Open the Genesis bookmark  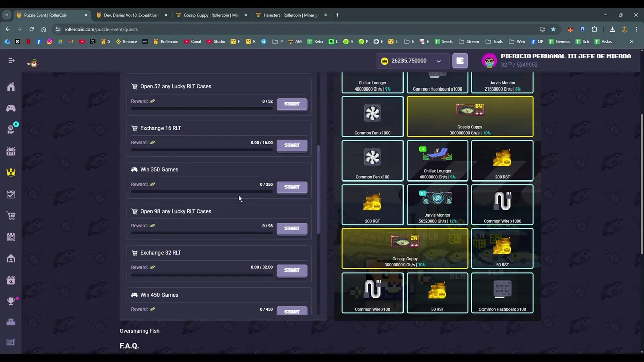559,42
